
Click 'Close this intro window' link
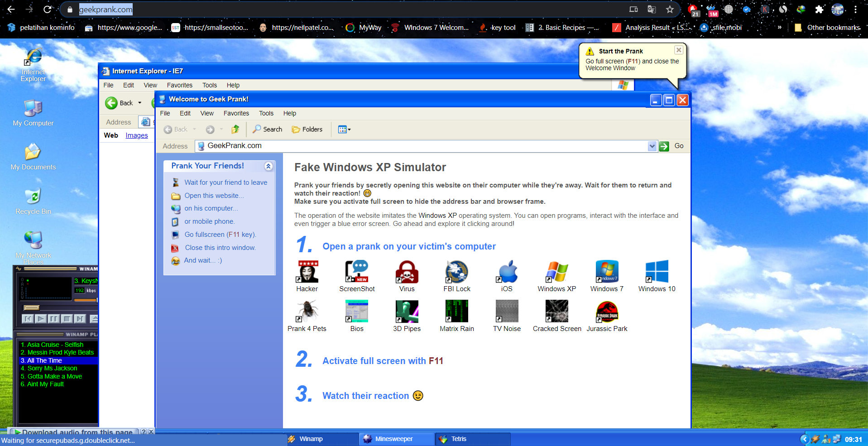(x=221, y=248)
